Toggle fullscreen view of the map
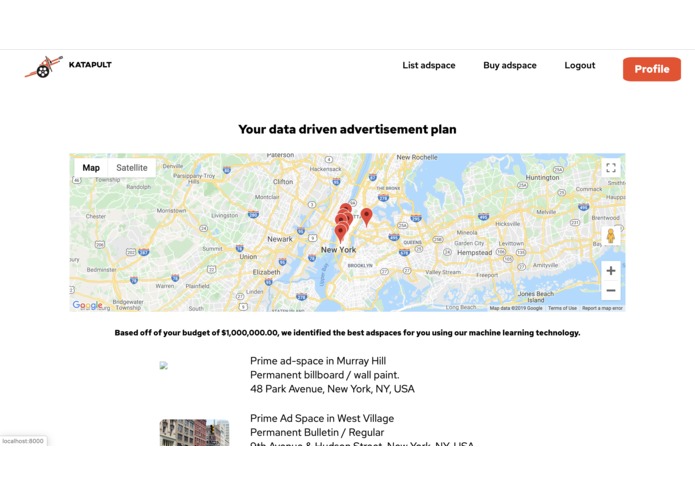The height and width of the screenshot is (494, 695). point(611,167)
